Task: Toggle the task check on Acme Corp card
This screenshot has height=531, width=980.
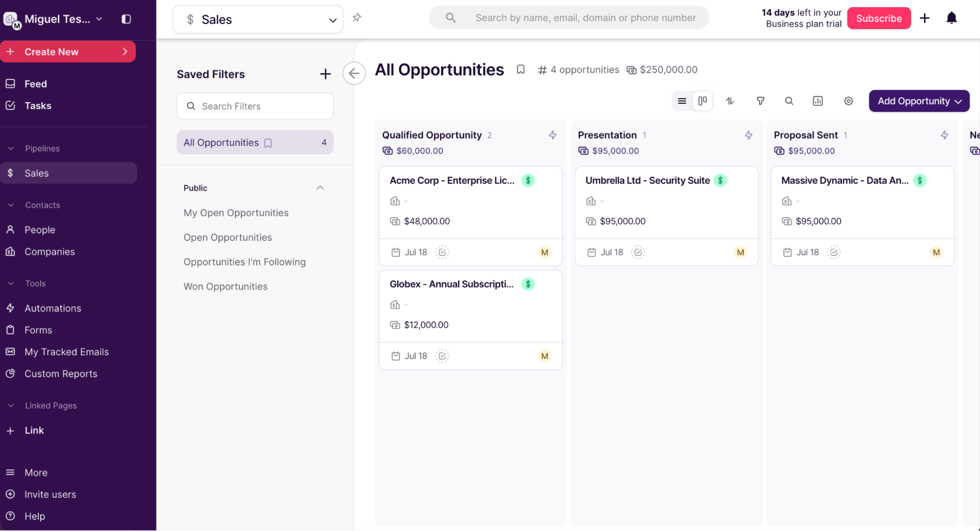Action: point(442,252)
